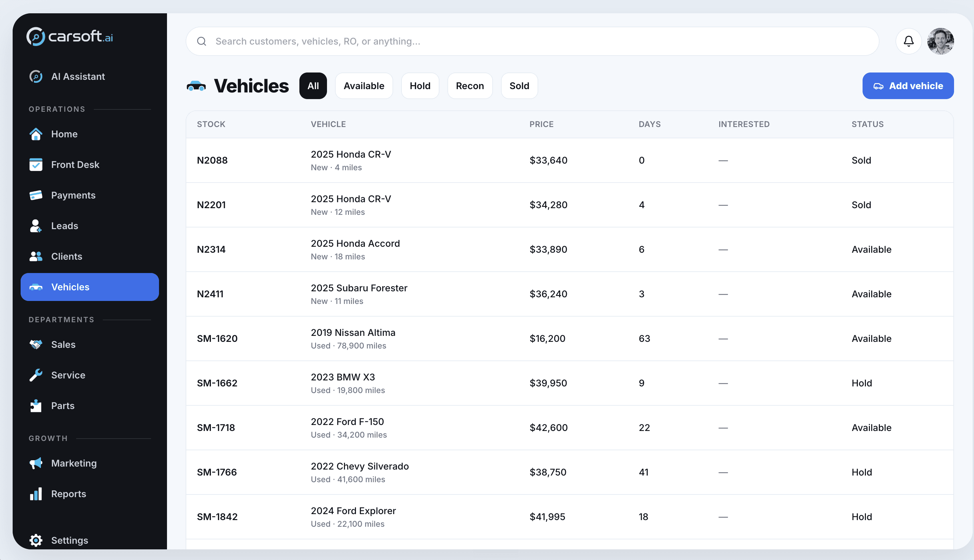Open the user profile avatar

tap(940, 41)
